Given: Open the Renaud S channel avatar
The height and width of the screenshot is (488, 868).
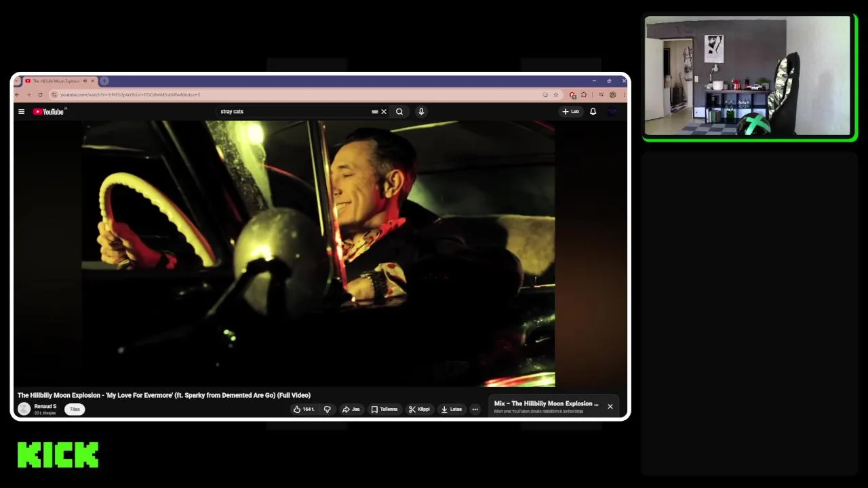Looking at the screenshot, I should [24, 409].
